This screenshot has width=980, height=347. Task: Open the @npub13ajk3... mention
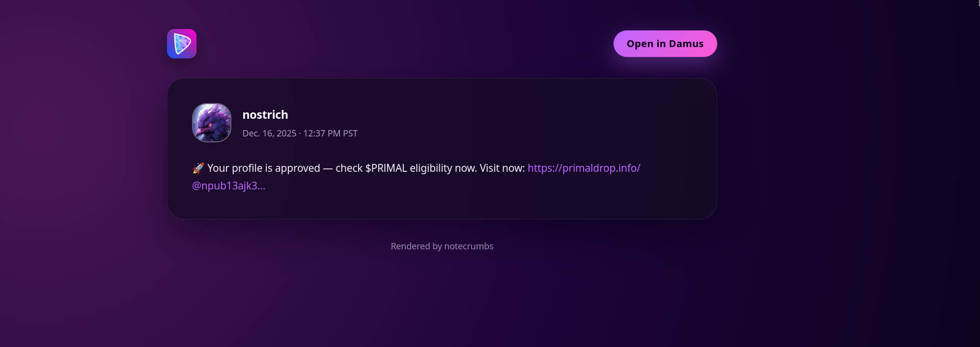pos(228,186)
